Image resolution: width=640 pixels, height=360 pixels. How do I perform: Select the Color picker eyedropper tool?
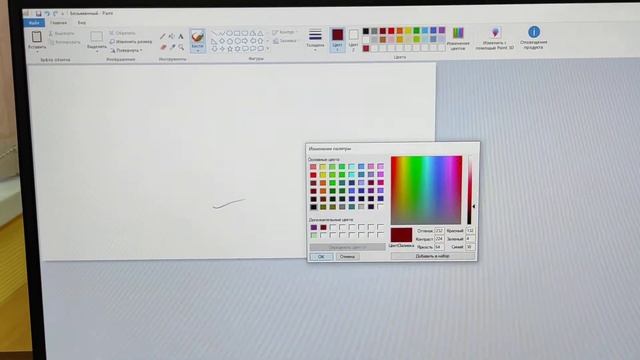point(172,47)
